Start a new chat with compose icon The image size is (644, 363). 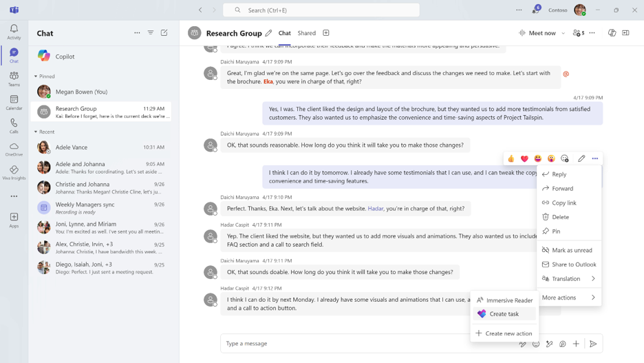click(164, 33)
